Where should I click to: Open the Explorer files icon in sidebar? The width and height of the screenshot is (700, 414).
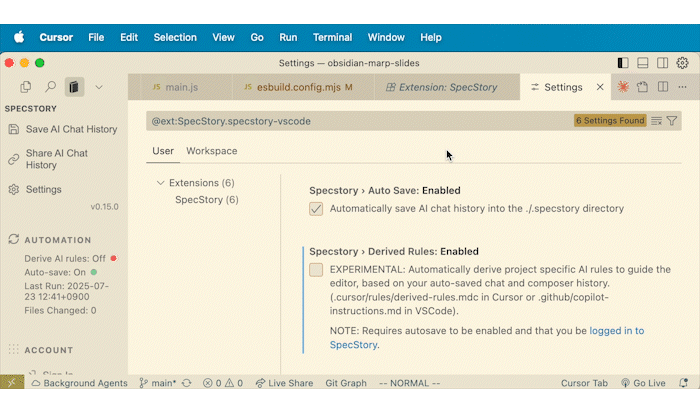[25, 87]
